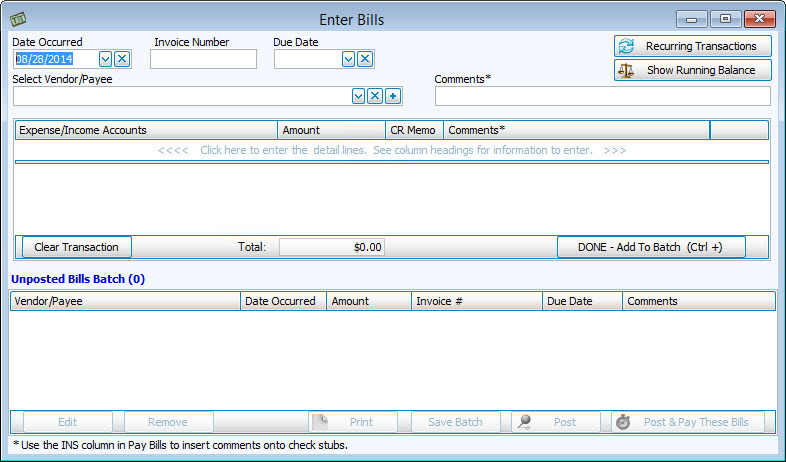Screen dimensions: 786x462
Task: Click the Total amount field
Action: coord(331,247)
